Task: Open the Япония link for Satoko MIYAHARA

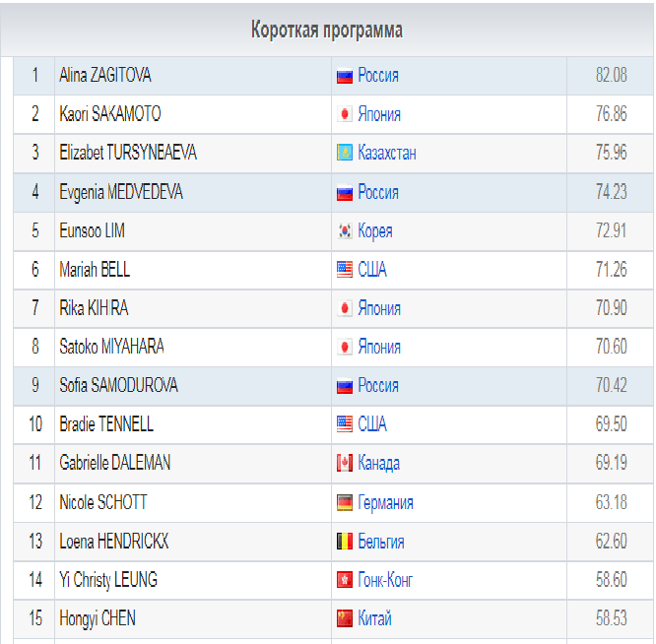Action: (x=379, y=347)
